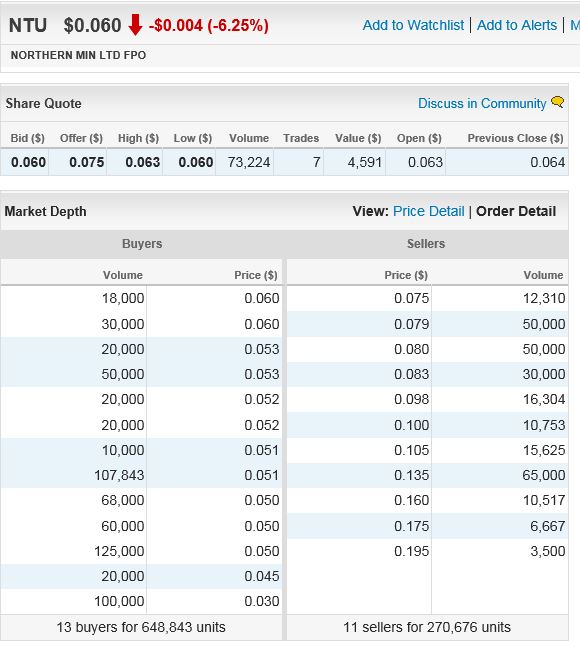Screen dimensions: 580x652
Task: Click the Add to Alerts link
Action: pyautogui.click(x=516, y=25)
